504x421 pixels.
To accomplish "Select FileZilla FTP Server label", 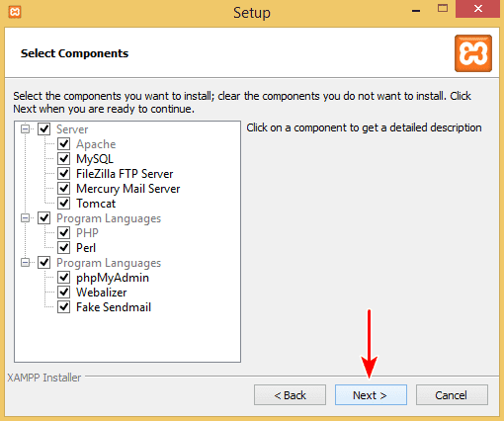I will tap(125, 174).
